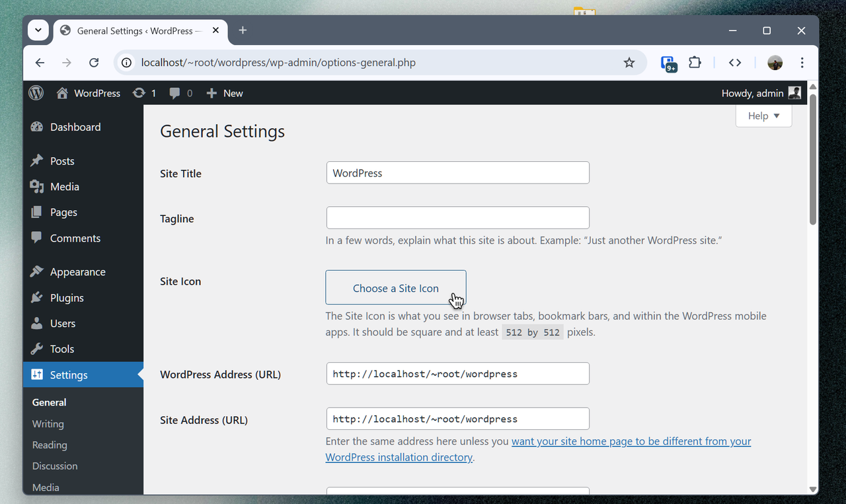The width and height of the screenshot is (846, 504).
Task: Open the Writing settings submenu
Action: pos(48,423)
